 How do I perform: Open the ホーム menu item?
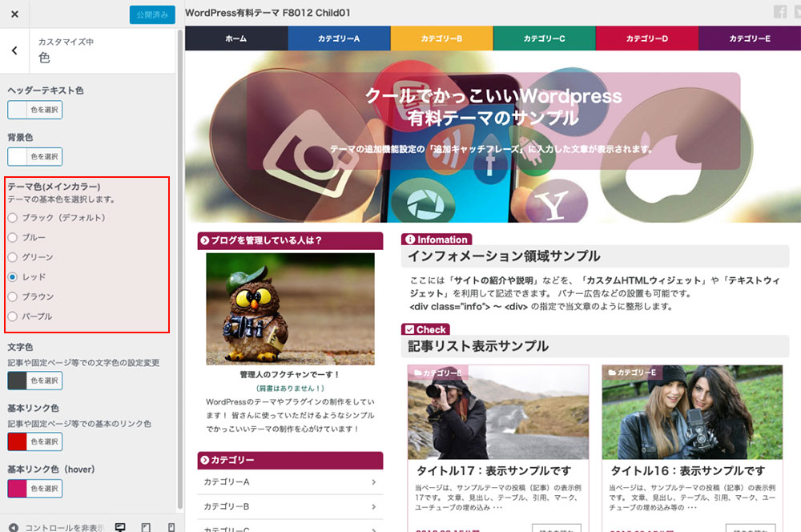coord(236,38)
